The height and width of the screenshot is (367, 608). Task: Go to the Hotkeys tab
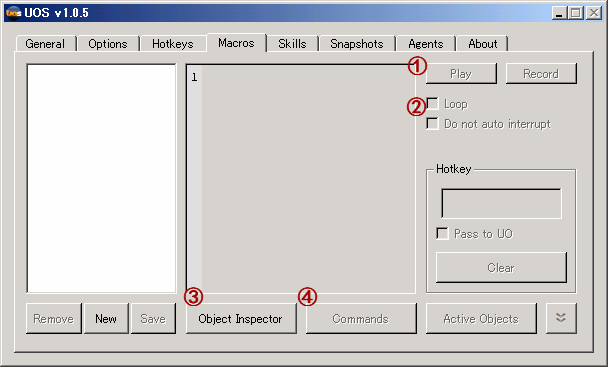click(x=173, y=44)
